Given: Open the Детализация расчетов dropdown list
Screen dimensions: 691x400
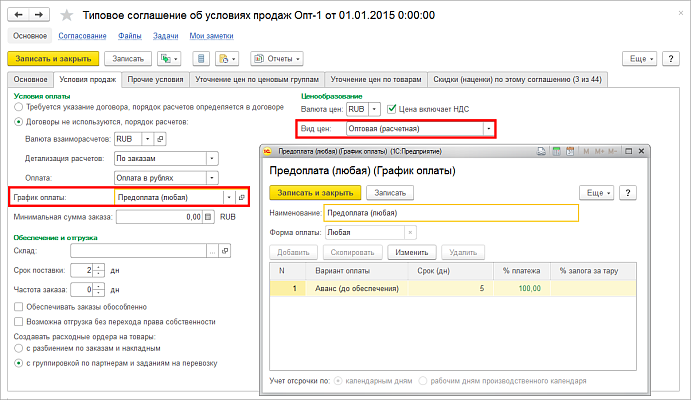Looking at the screenshot, I should 211,157.
